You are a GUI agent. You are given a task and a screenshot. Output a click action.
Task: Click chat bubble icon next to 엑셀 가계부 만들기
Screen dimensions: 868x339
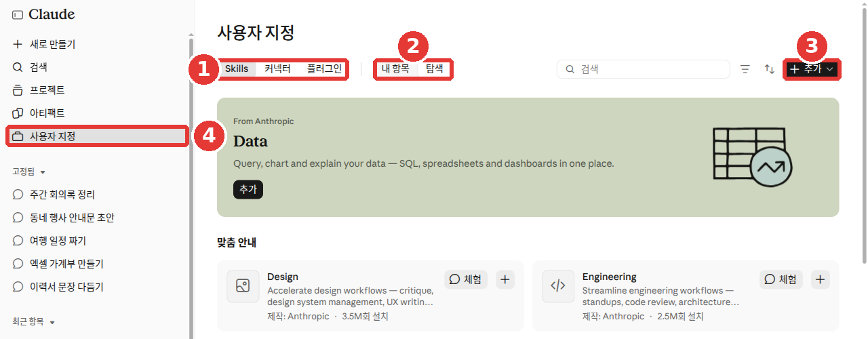click(18, 264)
